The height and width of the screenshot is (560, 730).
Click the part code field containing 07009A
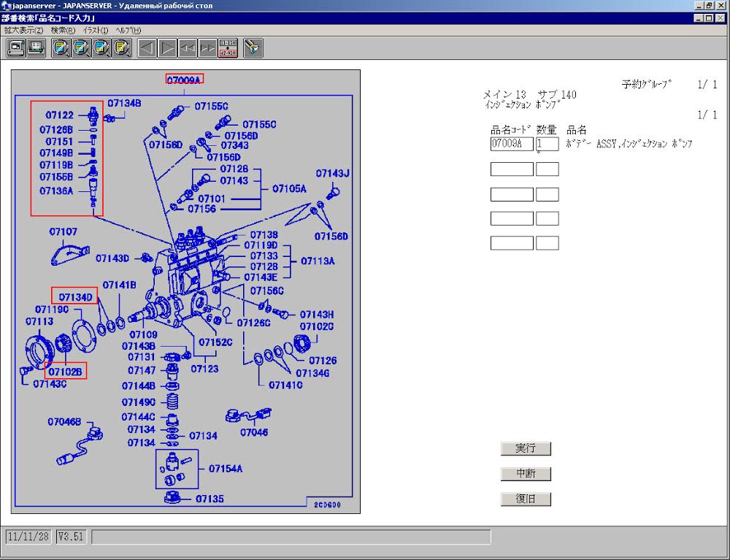pos(511,144)
